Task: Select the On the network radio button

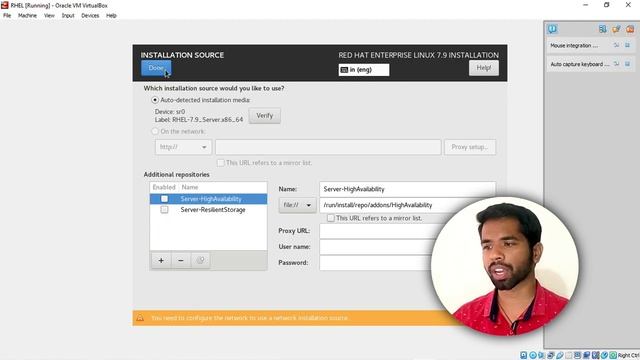Action: click(x=155, y=131)
